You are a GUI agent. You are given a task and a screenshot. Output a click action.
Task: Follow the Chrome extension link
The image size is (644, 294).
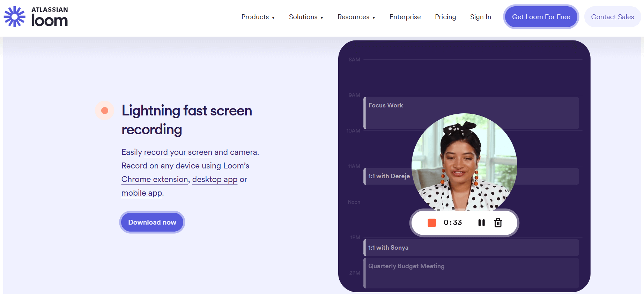click(155, 179)
